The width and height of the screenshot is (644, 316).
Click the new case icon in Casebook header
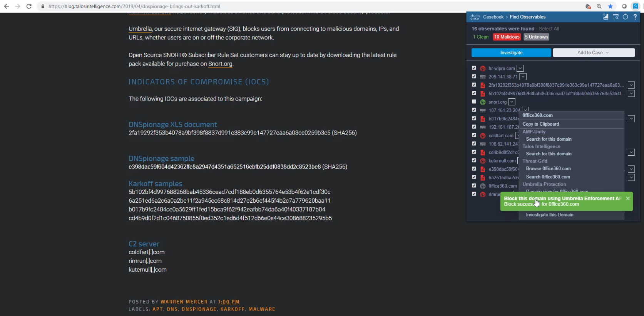tap(606, 17)
